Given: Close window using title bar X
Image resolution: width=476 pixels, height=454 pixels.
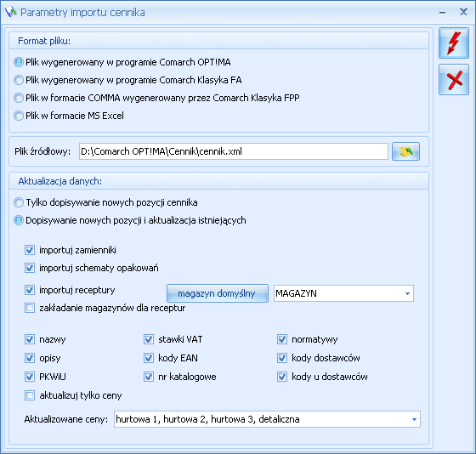Looking at the screenshot, I should pos(463,12).
